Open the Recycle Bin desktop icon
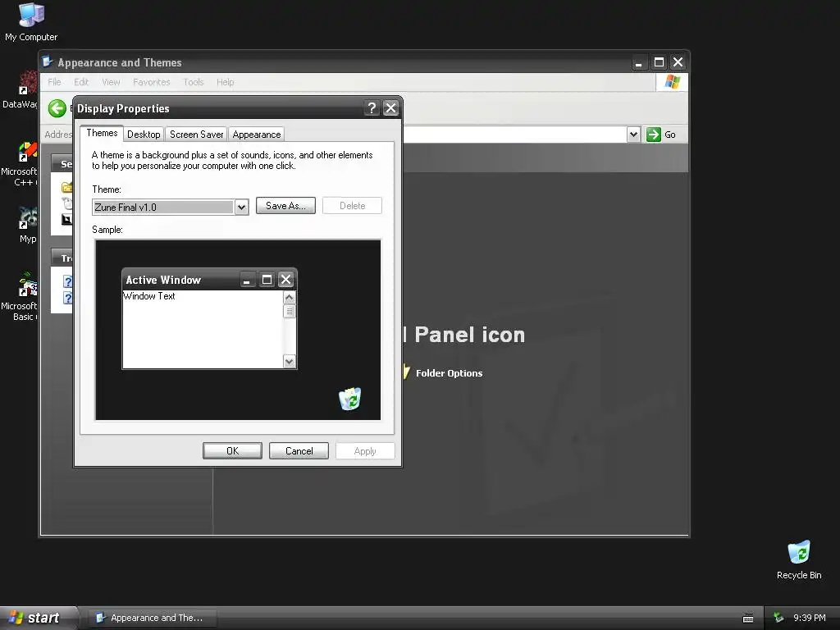This screenshot has height=630, width=840. (x=799, y=560)
